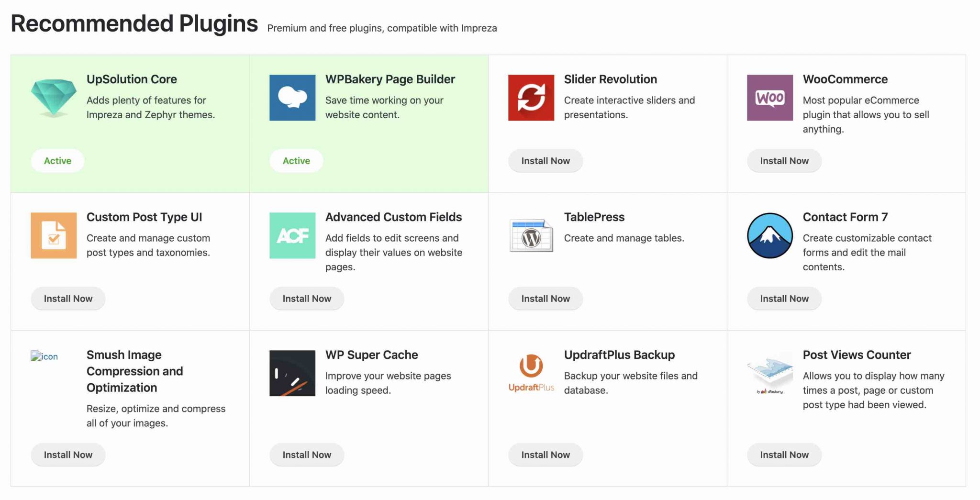Install the Contact Form 7 plugin
980x500 pixels.
point(784,299)
